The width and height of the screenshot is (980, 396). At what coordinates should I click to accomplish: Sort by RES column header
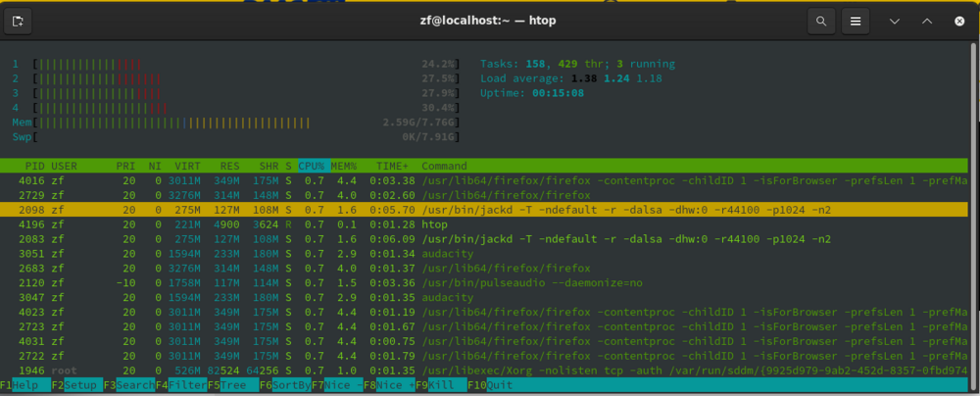(230, 166)
